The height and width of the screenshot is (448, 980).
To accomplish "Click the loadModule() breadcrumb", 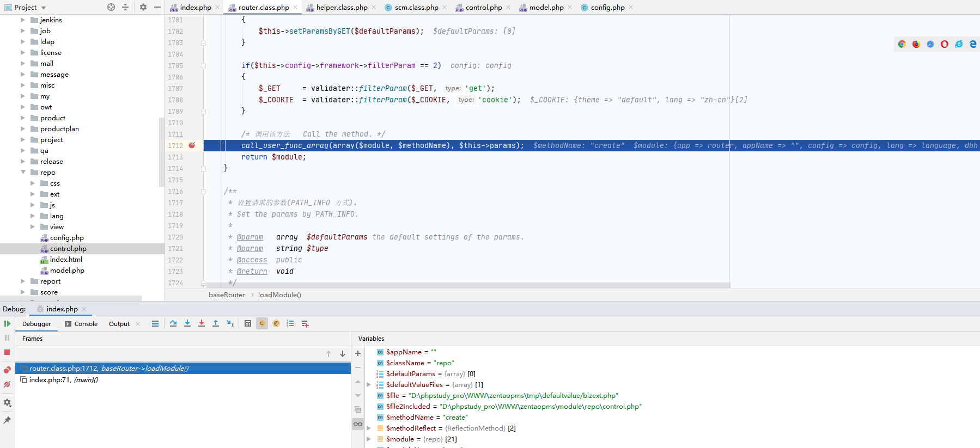I will 279,294.
